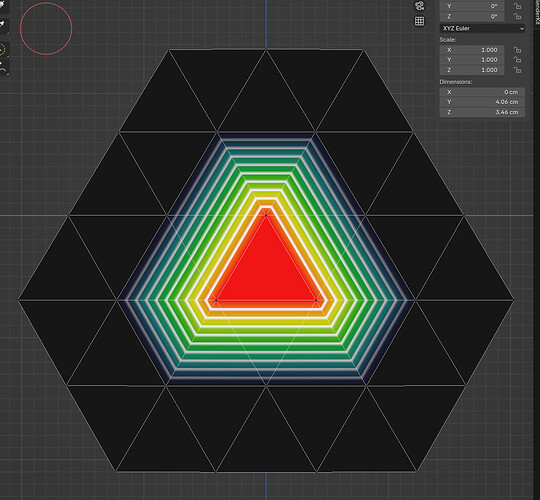Lock the Scale X value

(517, 50)
